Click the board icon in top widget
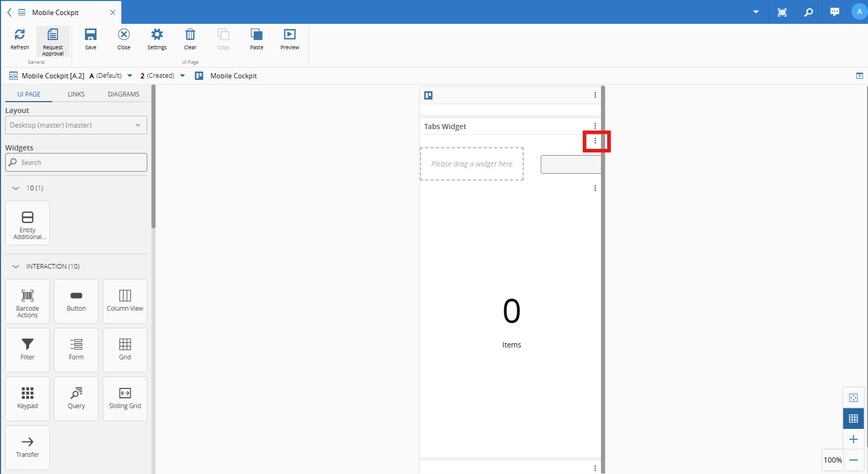Viewport: 868px width, 474px height. [x=428, y=95]
